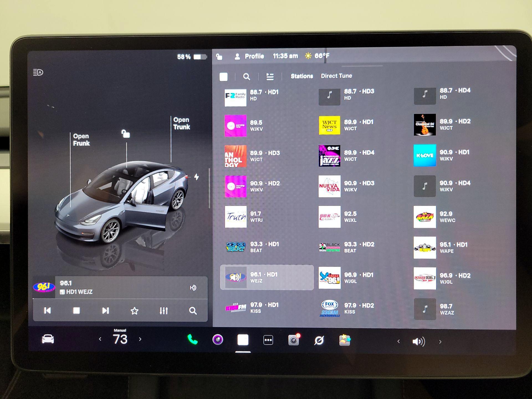Select the Stations tab
Viewport: 532px width, 399px height.
302,76
